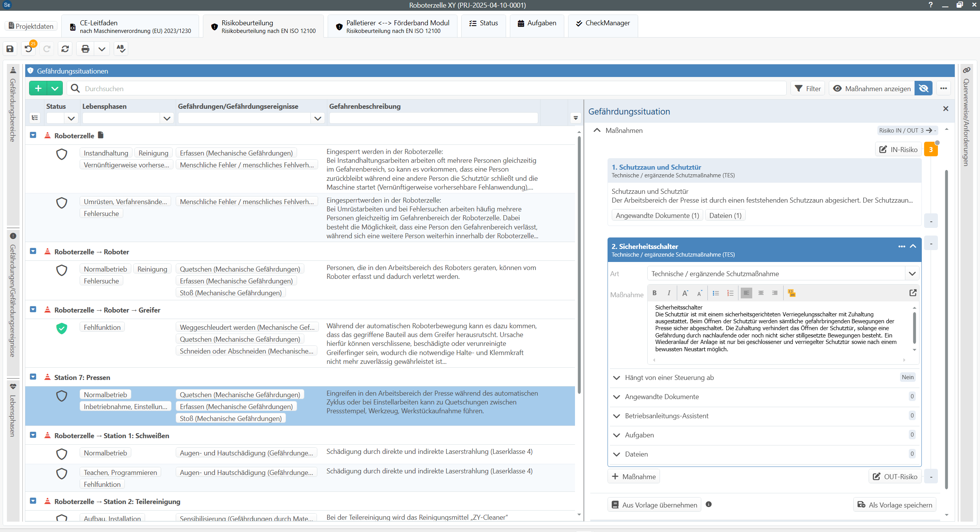
Task: Collapse the Station 7: Pressen group checkbox
Action: point(33,377)
